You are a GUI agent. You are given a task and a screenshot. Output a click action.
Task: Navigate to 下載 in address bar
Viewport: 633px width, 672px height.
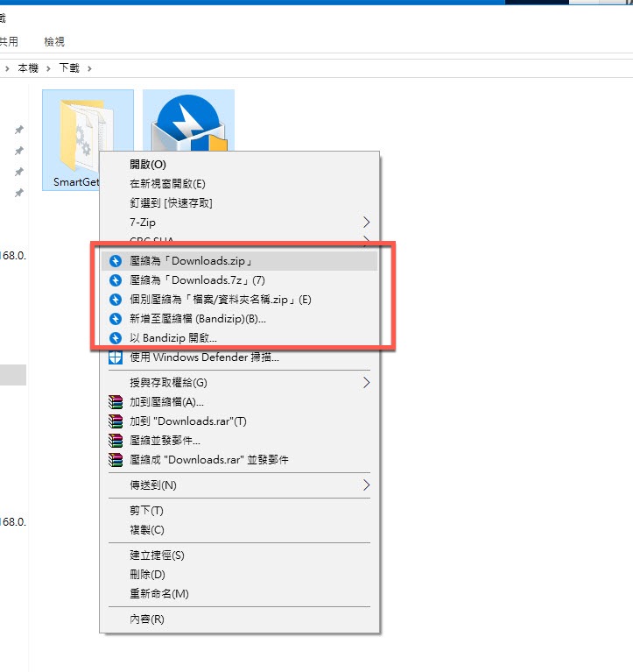[69, 67]
